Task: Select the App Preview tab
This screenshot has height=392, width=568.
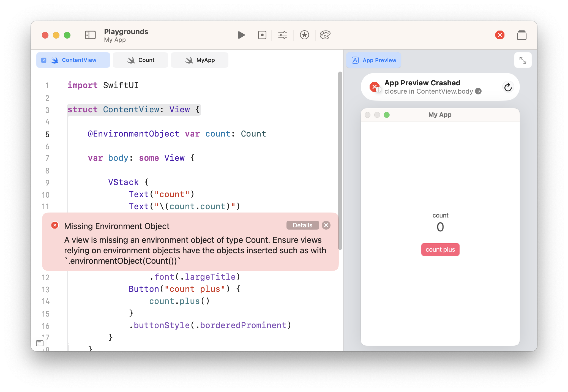Action: tap(374, 60)
